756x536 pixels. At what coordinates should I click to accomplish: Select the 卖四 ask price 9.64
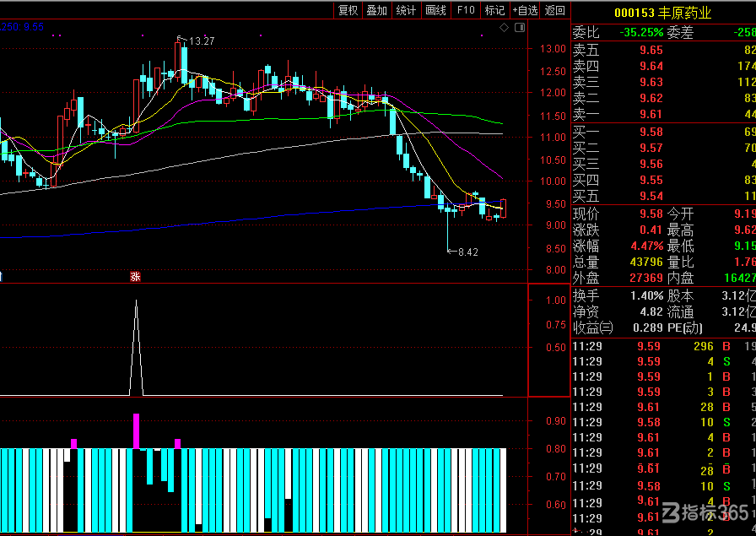(651, 66)
